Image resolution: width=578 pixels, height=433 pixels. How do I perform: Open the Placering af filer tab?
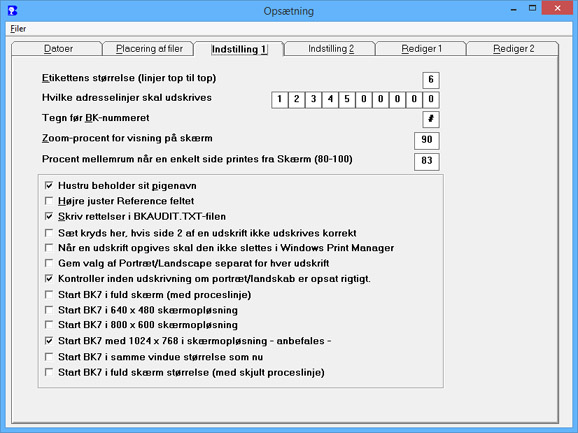point(149,49)
